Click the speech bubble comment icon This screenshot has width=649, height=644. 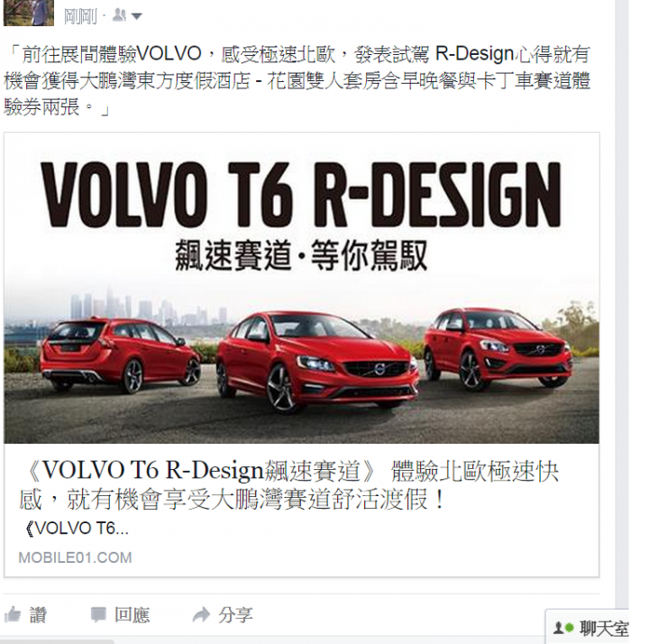(98, 614)
